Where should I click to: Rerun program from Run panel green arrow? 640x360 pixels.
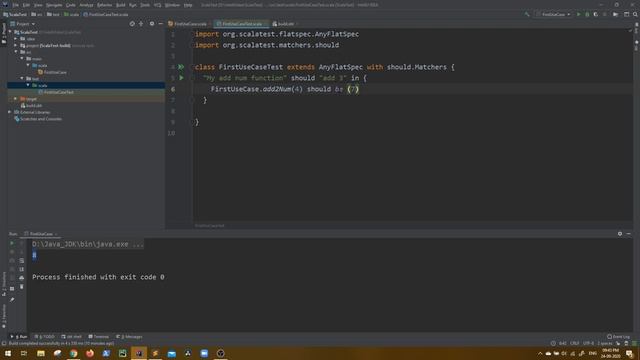[12, 243]
